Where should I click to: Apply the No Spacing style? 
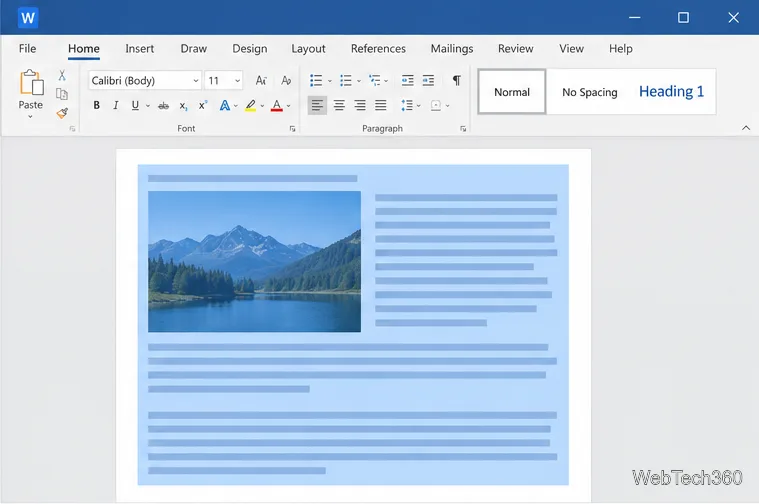[x=590, y=92]
